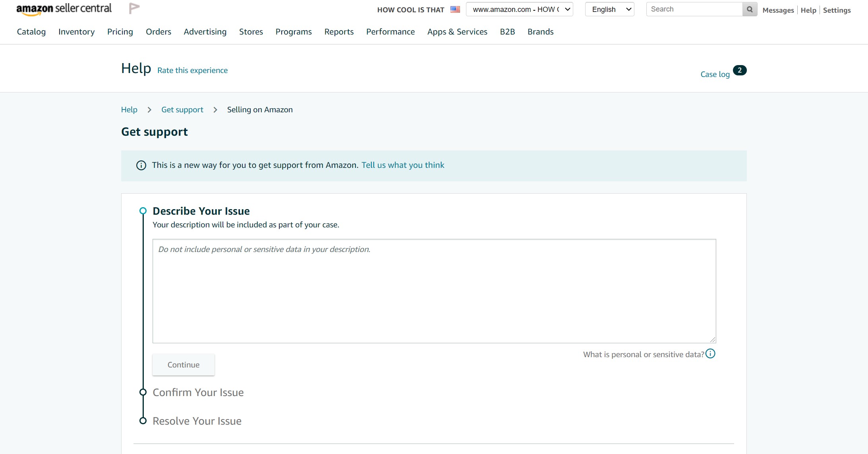
Task: Open personal or sensitive data info icon
Action: 710,354
